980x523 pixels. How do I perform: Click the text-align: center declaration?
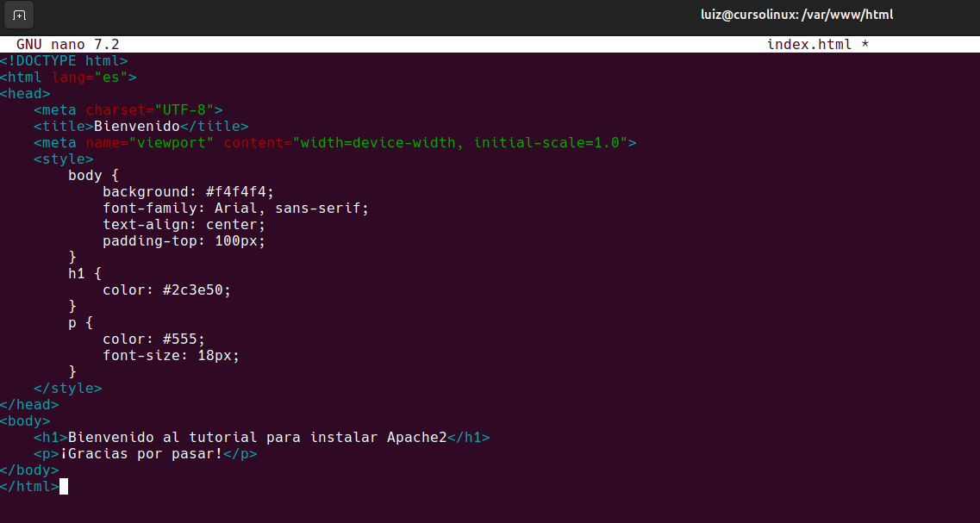[183, 225]
